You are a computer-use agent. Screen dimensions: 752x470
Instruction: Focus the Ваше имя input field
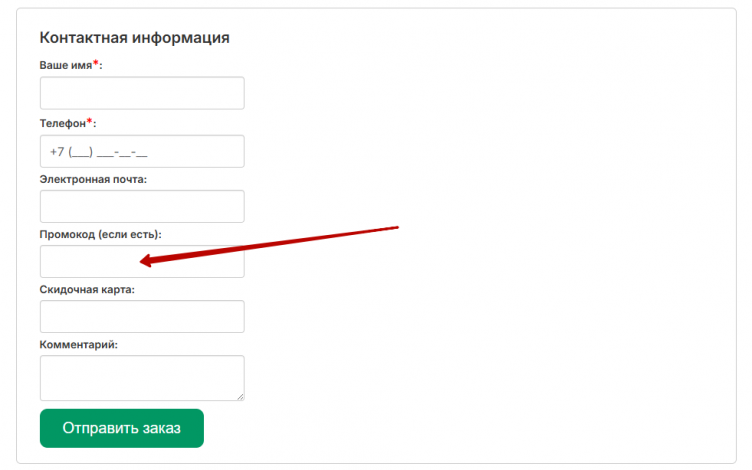[142, 93]
